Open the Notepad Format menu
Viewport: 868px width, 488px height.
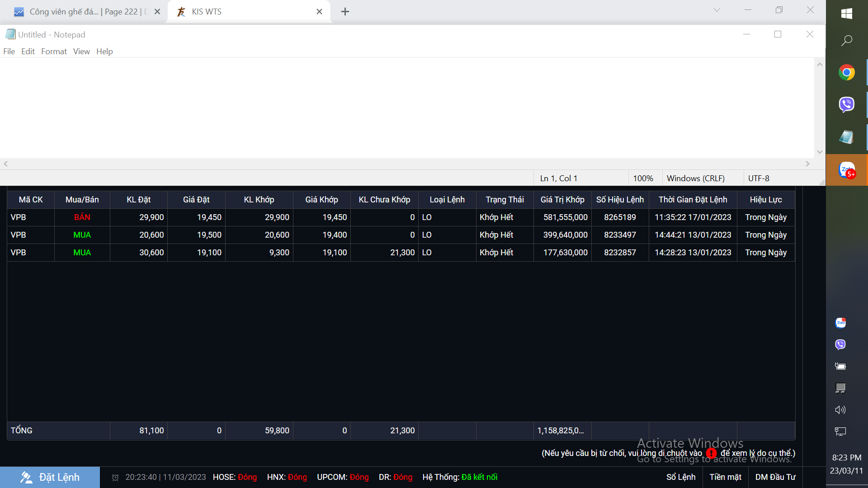tap(54, 52)
